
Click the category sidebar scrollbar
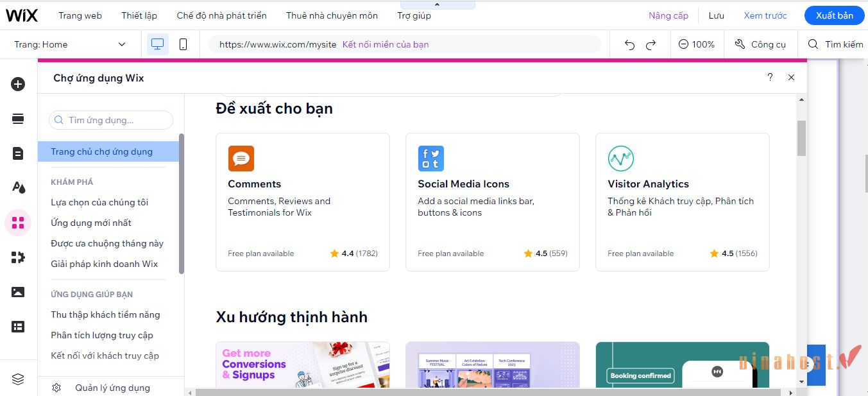(x=182, y=203)
